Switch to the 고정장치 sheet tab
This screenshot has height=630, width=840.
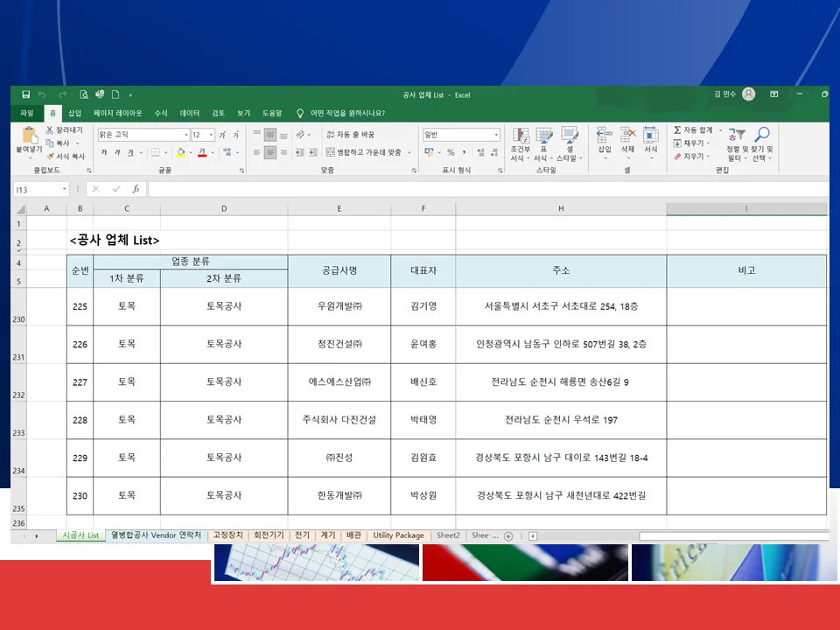(x=227, y=535)
